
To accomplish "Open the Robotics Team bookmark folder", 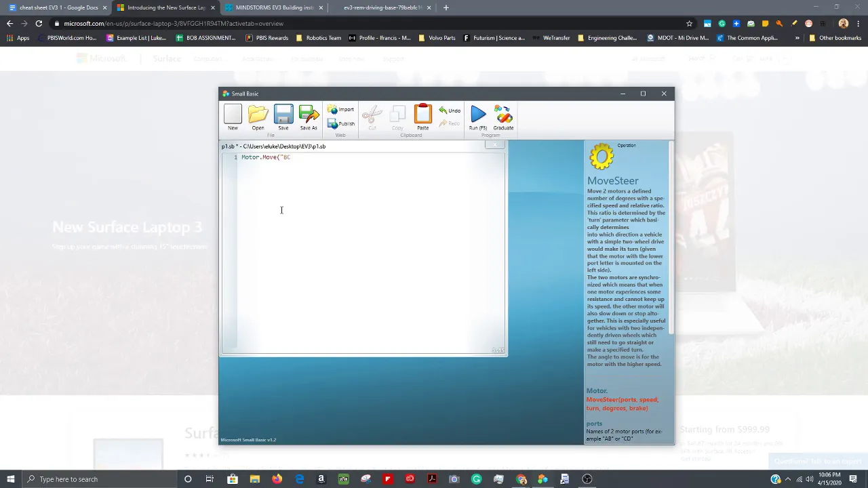I will pyautogui.click(x=319, y=38).
